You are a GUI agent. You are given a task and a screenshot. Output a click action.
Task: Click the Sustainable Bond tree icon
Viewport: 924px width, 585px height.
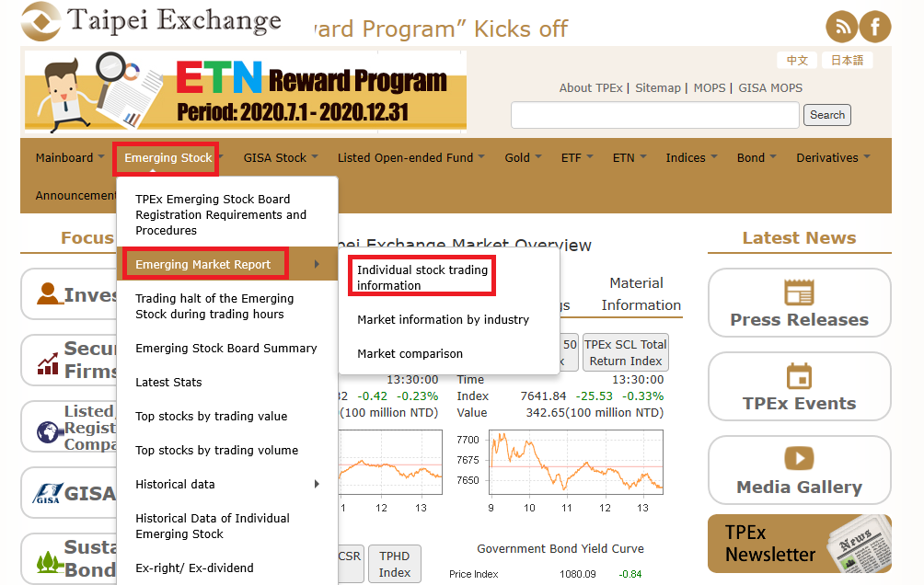coord(50,561)
